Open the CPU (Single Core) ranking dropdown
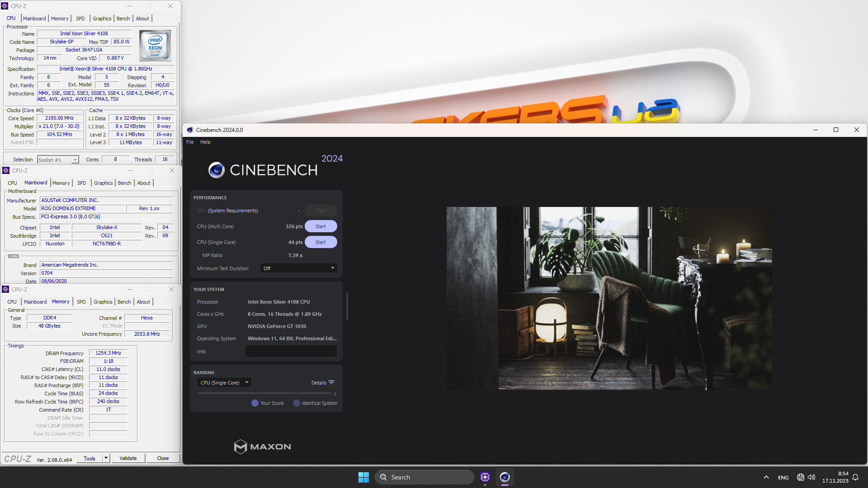868x488 pixels. pos(225,383)
